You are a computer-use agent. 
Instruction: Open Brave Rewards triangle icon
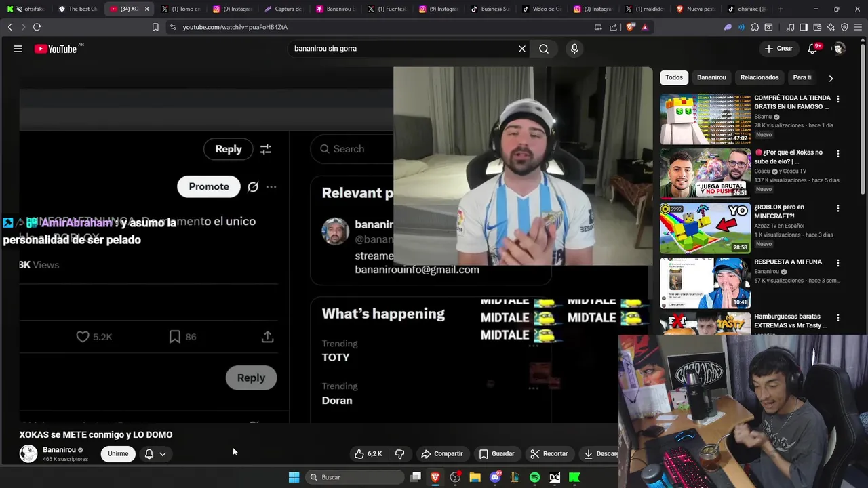tap(645, 27)
